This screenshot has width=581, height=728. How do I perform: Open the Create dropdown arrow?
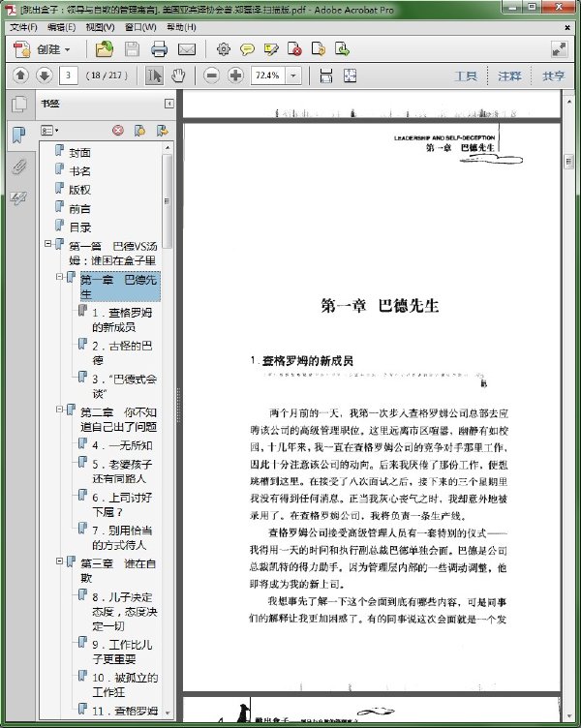point(68,49)
